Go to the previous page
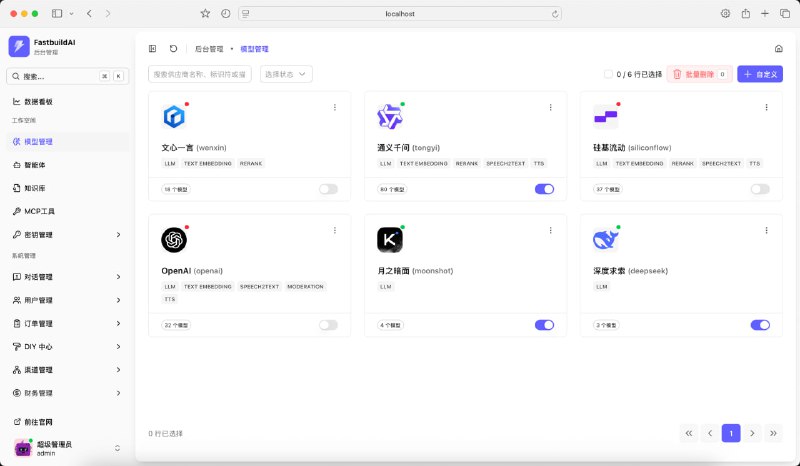The height and width of the screenshot is (466, 800). [710, 433]
